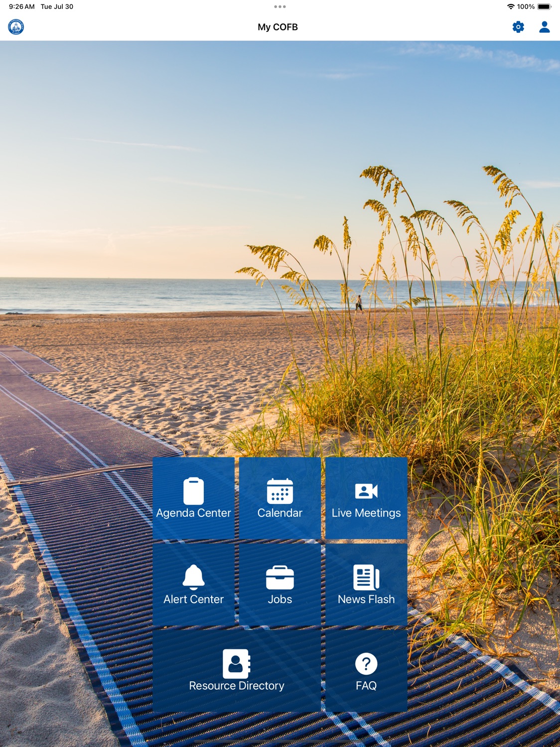Open the Agenda Center tile
The width and height of the screenshot is (560, 747).
(193, 498)
